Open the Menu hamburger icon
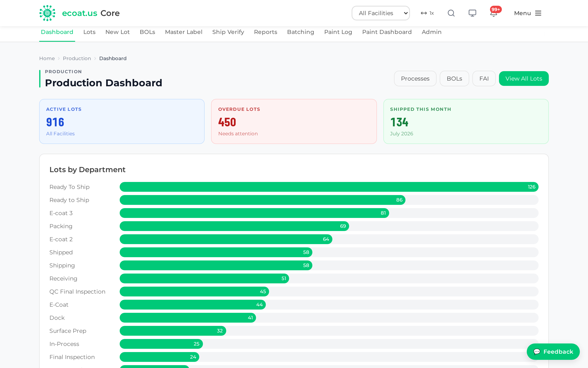588x368 pixels. point(538,13)
